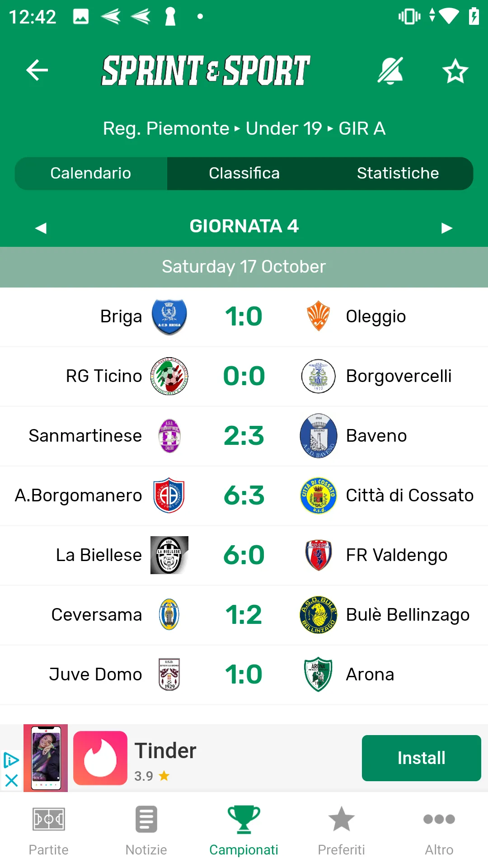
Task: Select the Calendario tab
Action: click(91, 173)
